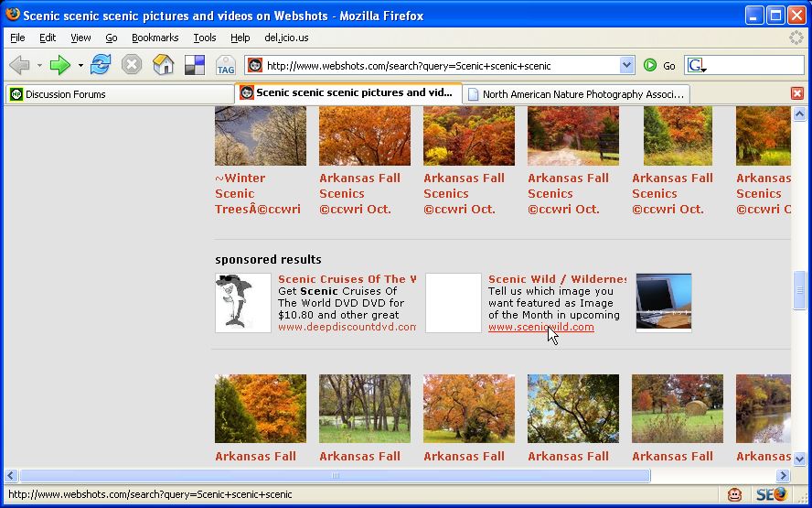Click the Stop loading icon

(x=132, y=65)
